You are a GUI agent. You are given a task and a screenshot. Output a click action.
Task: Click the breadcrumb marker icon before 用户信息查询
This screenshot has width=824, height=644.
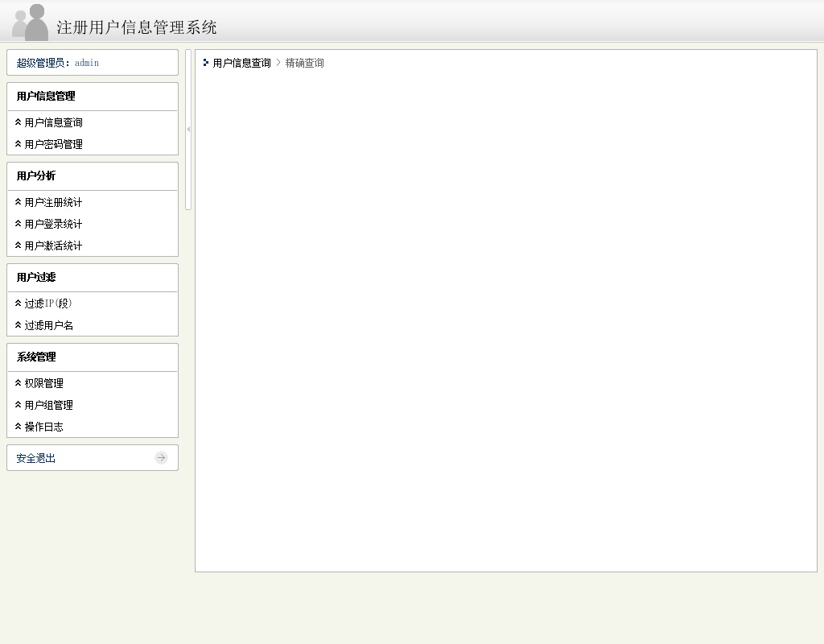tap(206, 63)
